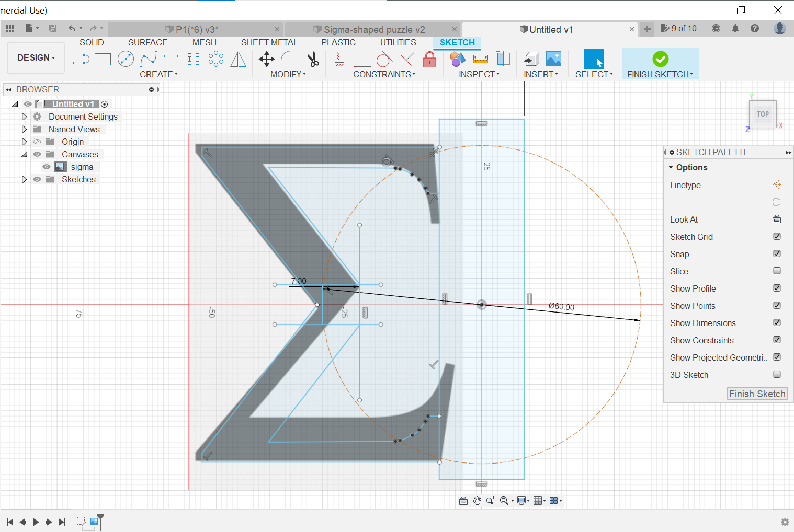This screenshot has height=532, width=794.
Task: Click Finish Sketch button in Sketch Palette
Action: pos(757,394)
